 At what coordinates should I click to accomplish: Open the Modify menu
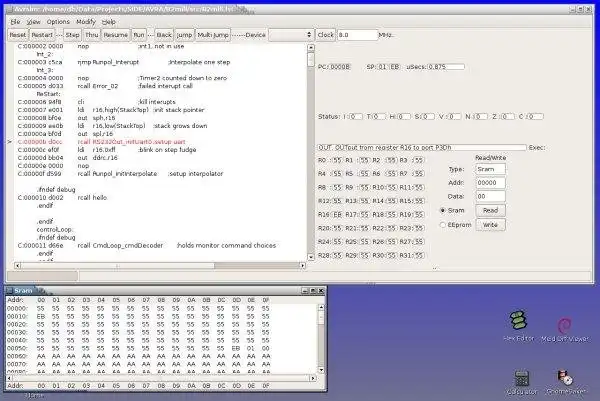coord(86,22)
